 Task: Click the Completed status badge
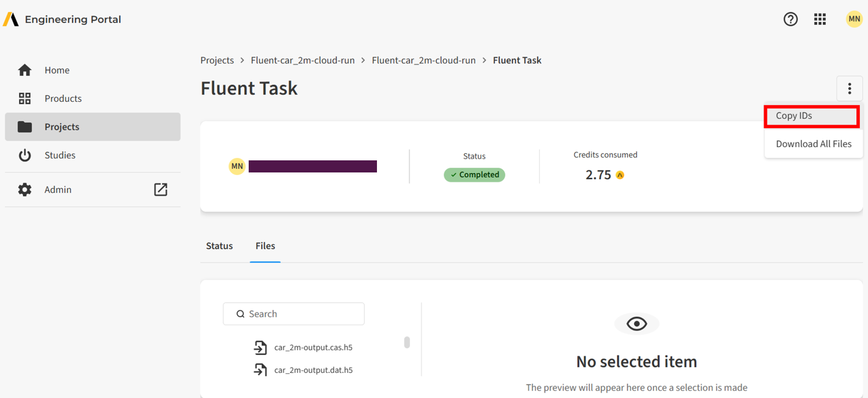(x=474, y=175)
